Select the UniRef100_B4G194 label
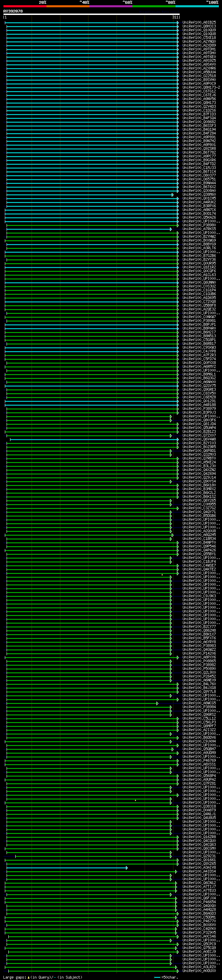This screenshot has height=980, width=222. (x=199, y=129)
